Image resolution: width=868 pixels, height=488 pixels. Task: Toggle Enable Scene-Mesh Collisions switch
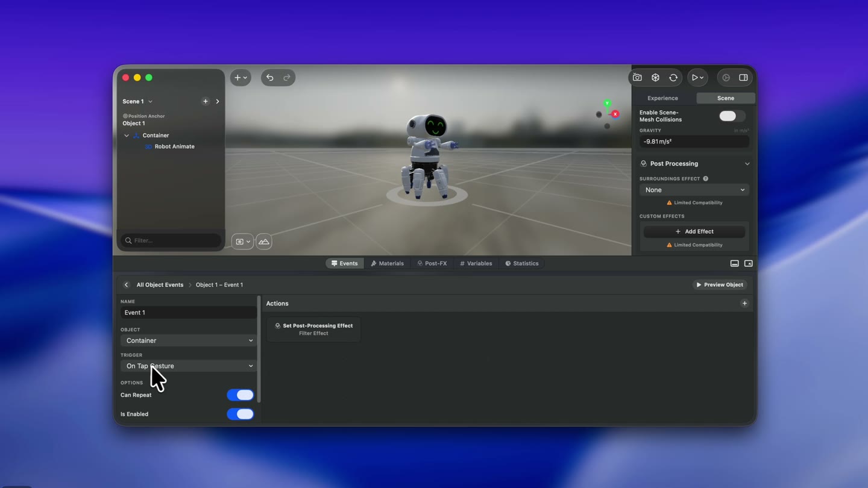pos(732,116)
